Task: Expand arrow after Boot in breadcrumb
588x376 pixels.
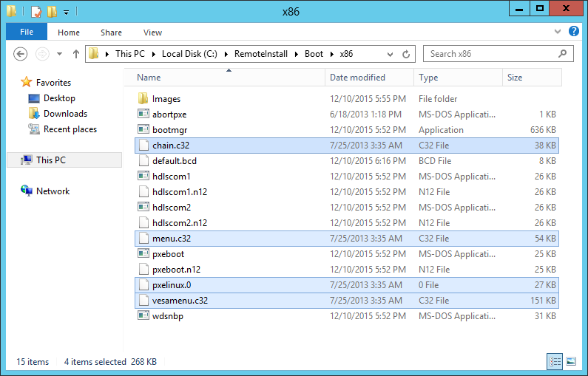Action: pyautogui.click(x=332, y=55)
